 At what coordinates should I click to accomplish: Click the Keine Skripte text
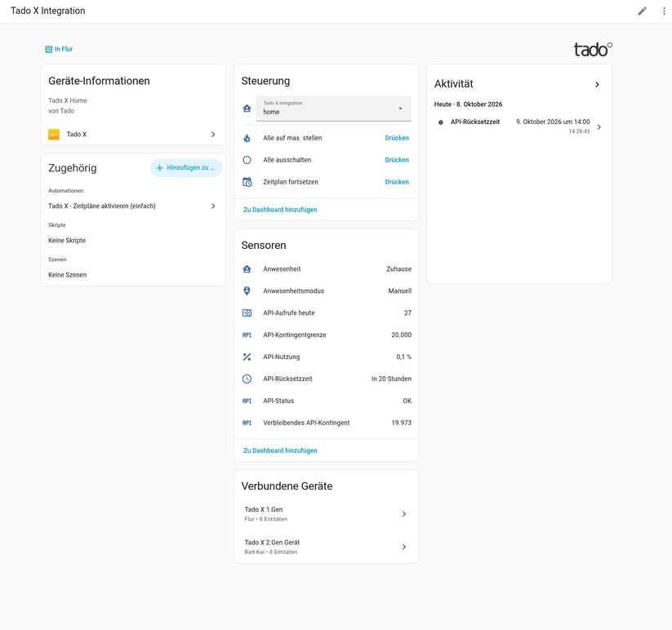67,241
